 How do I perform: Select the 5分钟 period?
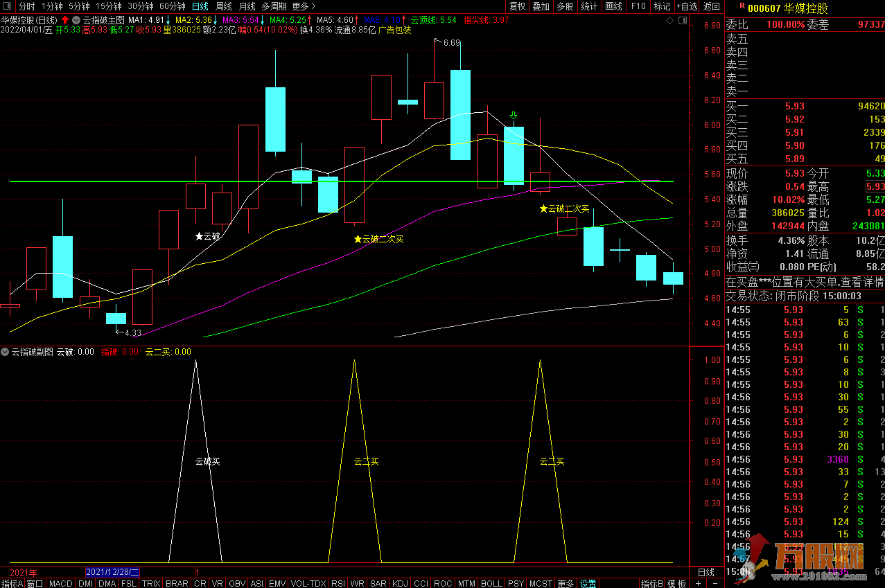tap(80, 6)
